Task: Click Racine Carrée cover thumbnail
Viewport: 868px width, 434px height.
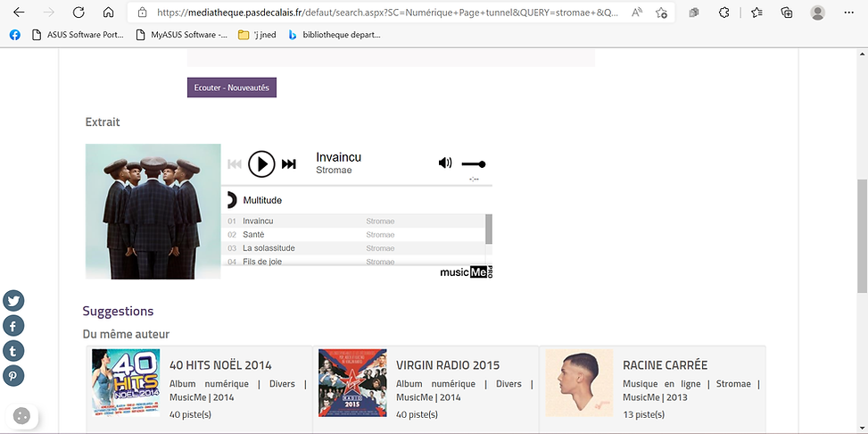Action: click(x=579, y=382)
